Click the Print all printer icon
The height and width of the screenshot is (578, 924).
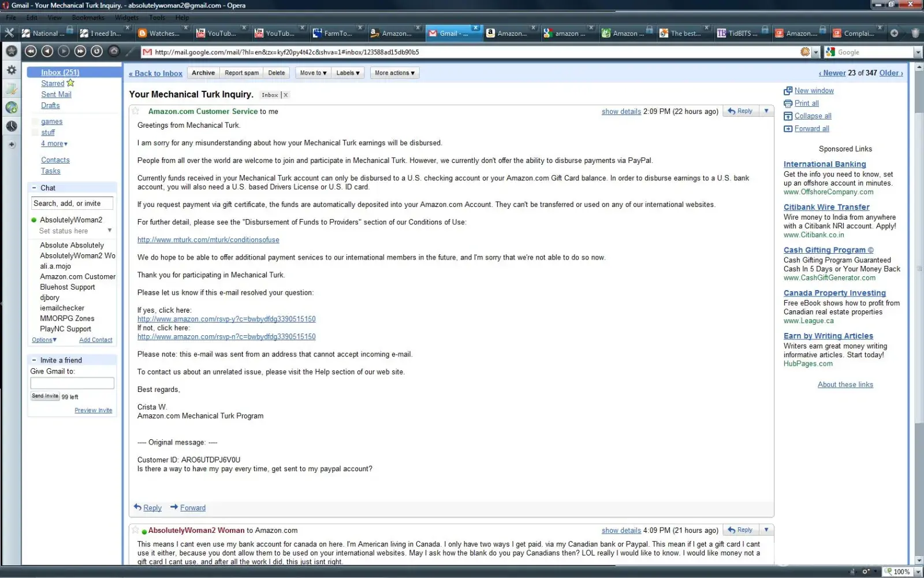coord(788,103)
